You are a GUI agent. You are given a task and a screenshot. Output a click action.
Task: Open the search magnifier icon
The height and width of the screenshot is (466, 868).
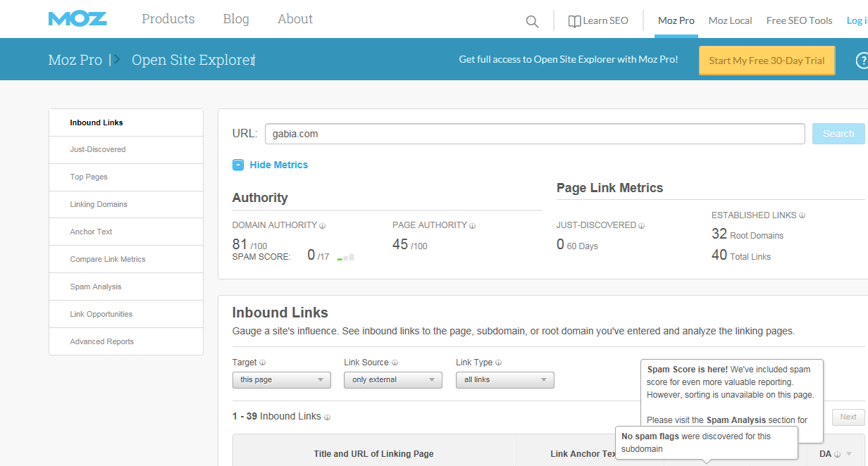coord(532,21)
